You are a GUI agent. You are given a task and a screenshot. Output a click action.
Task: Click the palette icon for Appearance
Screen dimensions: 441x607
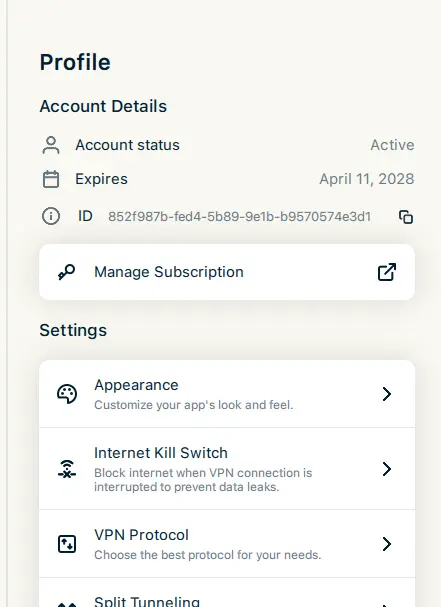pyautogui.click(x=67, y=394)
